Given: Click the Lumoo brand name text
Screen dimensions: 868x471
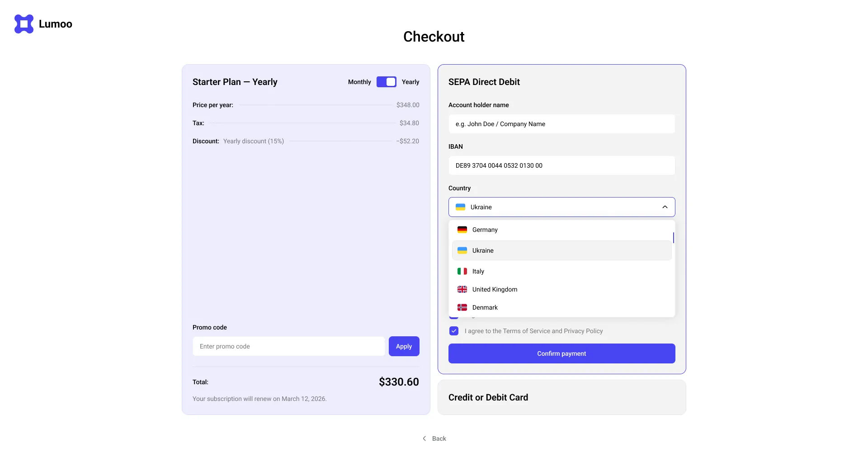Looking at the screenshot, I should click(56, 24).
